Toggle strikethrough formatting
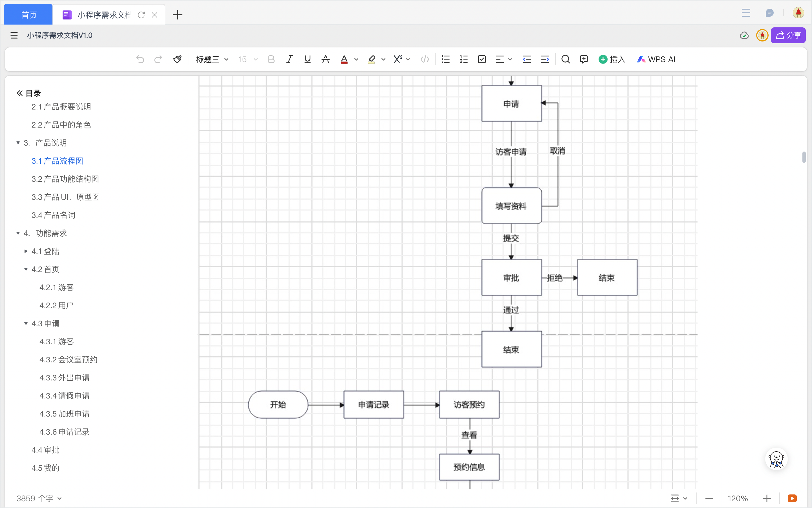 pos(325,60)
